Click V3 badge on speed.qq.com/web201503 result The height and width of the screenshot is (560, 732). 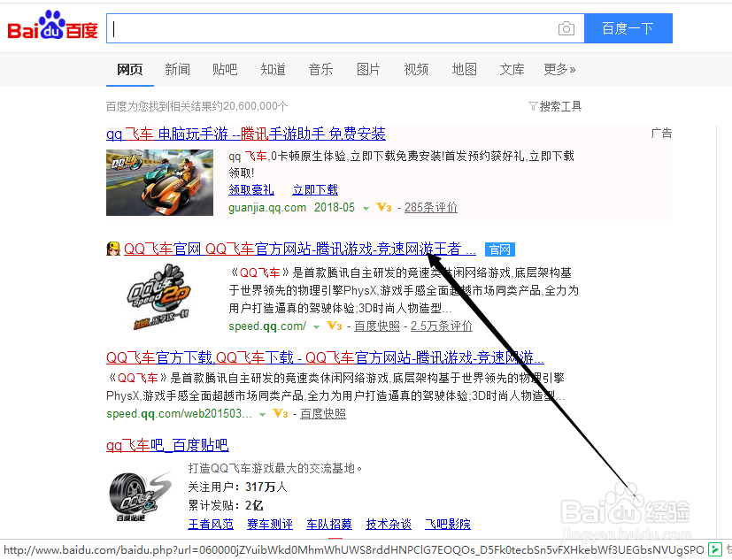click(281, 413)
